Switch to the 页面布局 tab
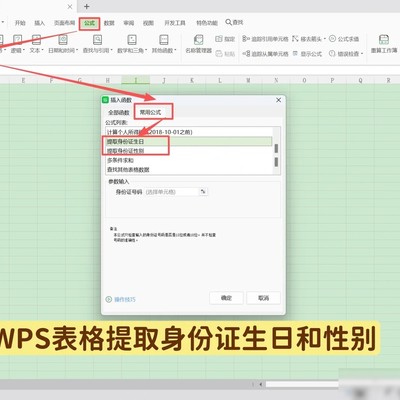Screen dimensions: 400x400 tap(64, 23)
